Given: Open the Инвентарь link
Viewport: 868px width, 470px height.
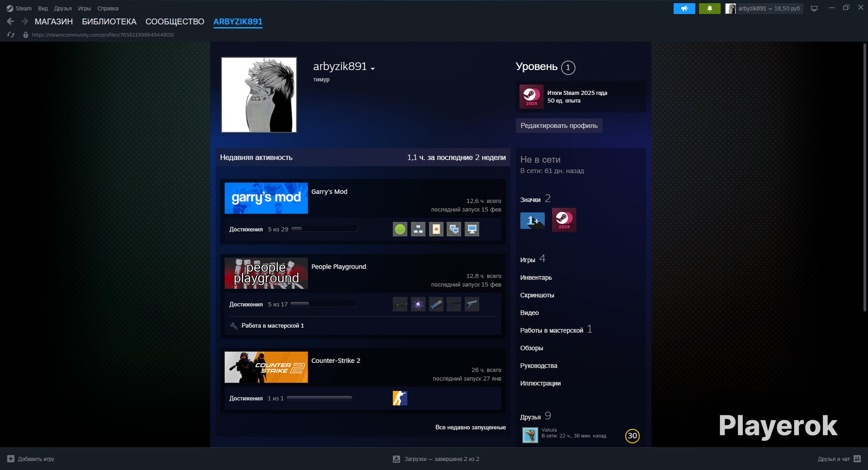Looking at the screenshot, I should coord(536,277).
